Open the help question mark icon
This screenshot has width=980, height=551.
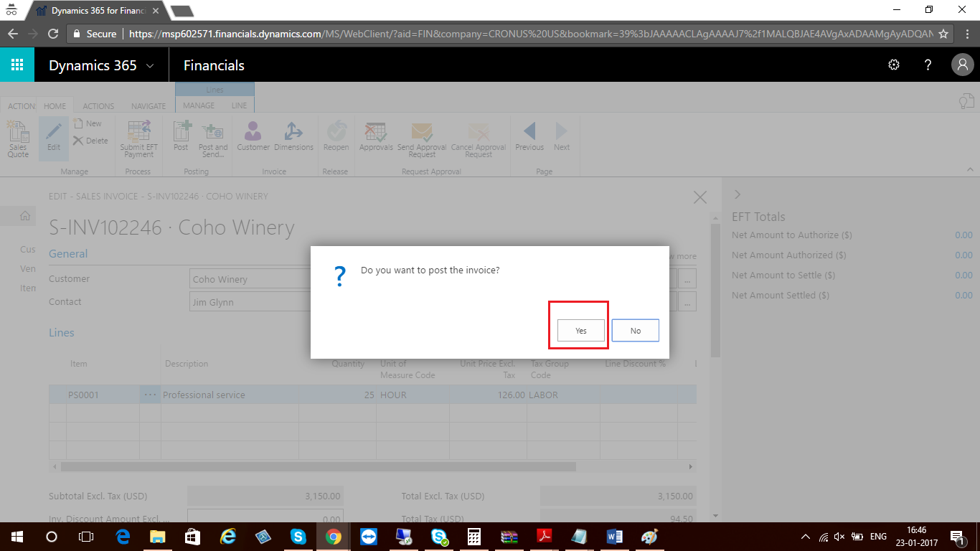[928, 65]
